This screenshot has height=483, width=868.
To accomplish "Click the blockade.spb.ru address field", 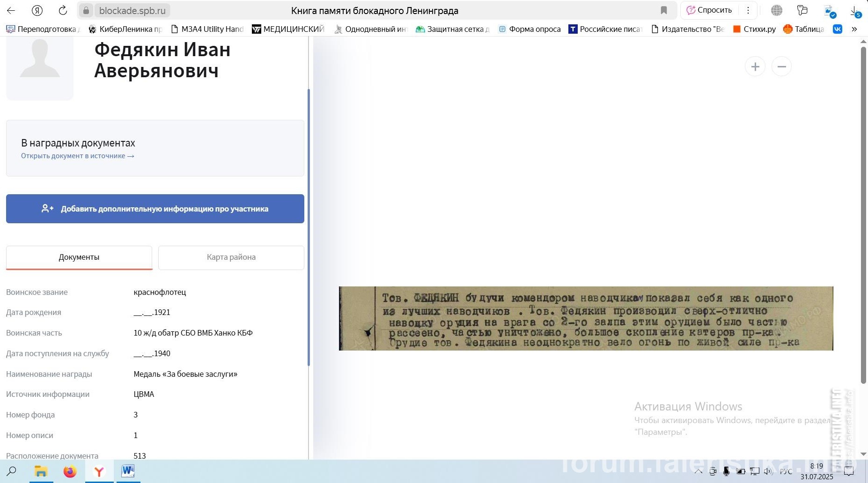I will 132,10.
